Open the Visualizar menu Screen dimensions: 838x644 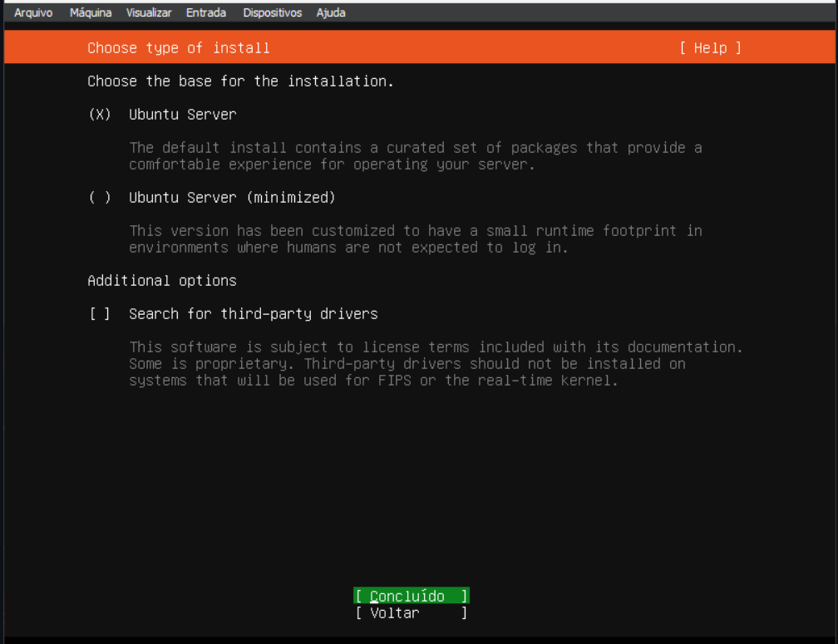148,12
